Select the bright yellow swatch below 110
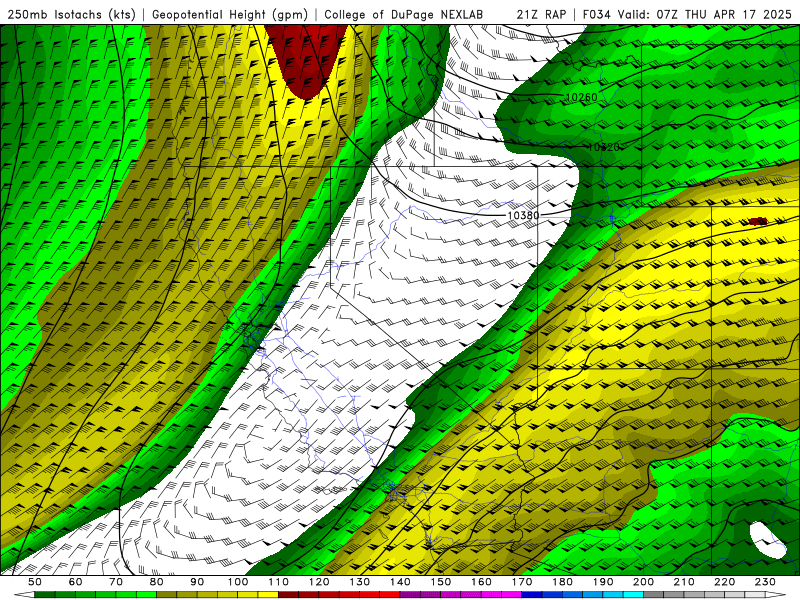Viewport: 800px width, 600px height. (268, 595)
